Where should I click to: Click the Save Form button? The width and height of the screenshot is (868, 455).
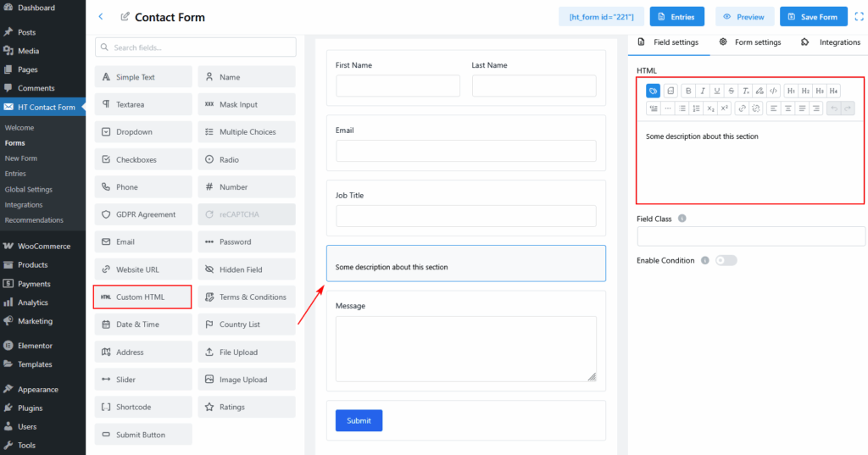tap(813, 17)
